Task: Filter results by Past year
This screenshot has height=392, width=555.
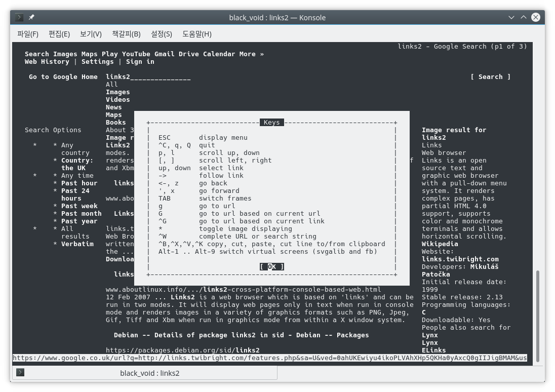Action: pos(80,221)
